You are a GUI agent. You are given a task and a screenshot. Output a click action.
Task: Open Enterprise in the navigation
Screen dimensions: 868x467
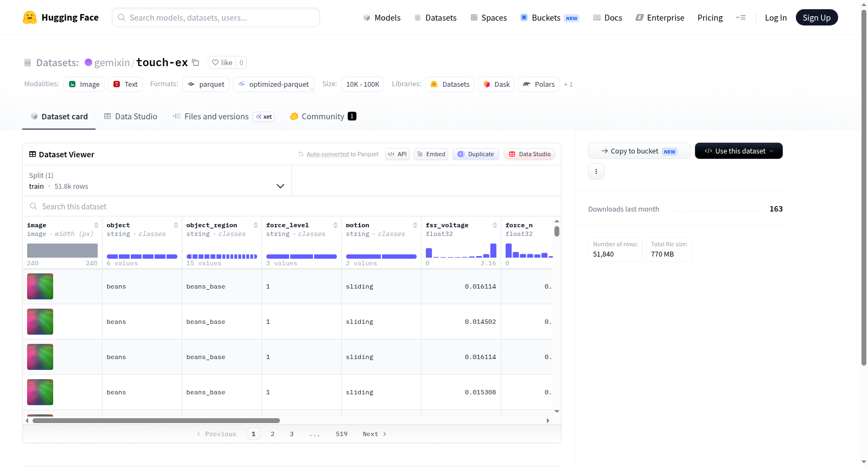coord(660,17)
